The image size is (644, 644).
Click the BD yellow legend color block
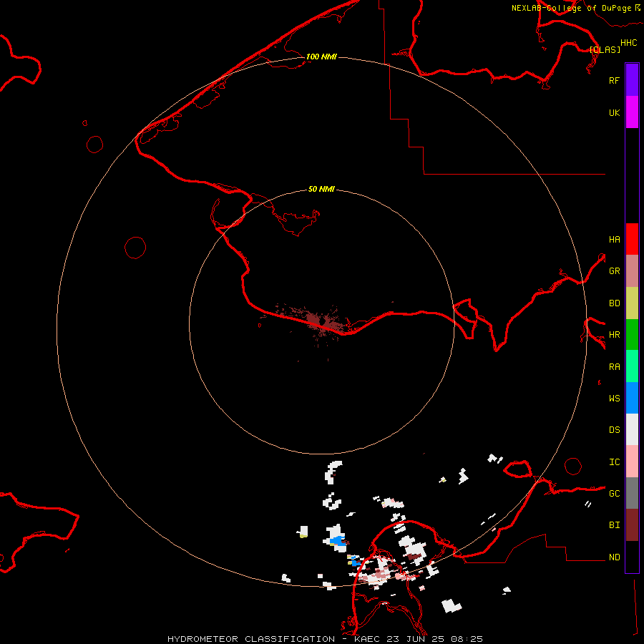click(x=632, y=303)
